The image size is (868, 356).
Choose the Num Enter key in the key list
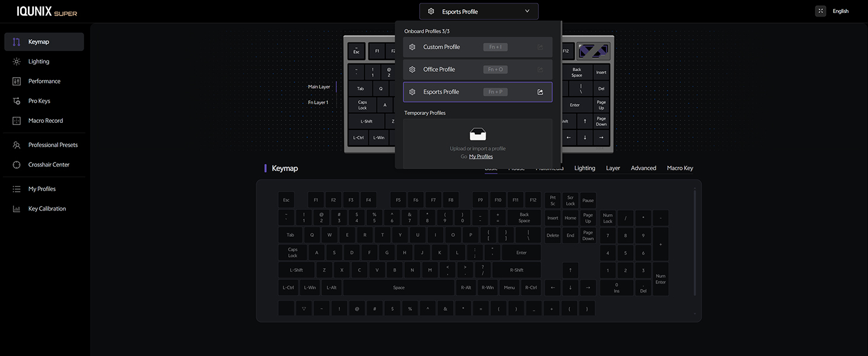(660, 279)
